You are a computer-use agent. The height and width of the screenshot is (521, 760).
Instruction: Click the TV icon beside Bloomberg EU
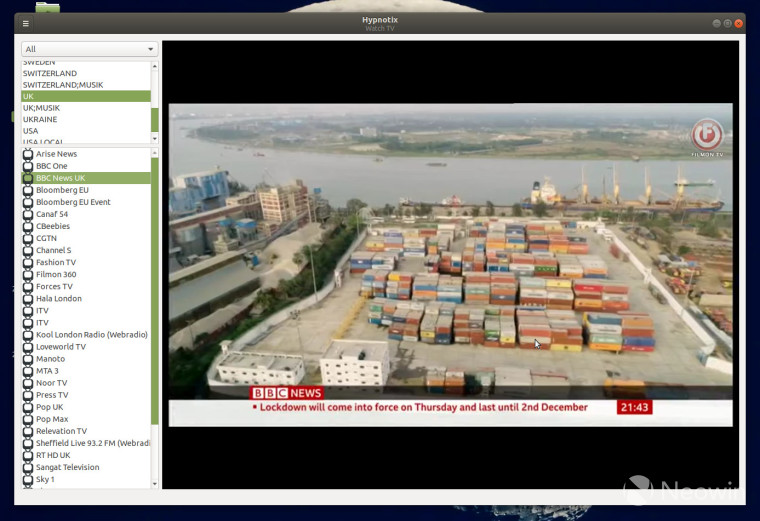coord(28,190)
